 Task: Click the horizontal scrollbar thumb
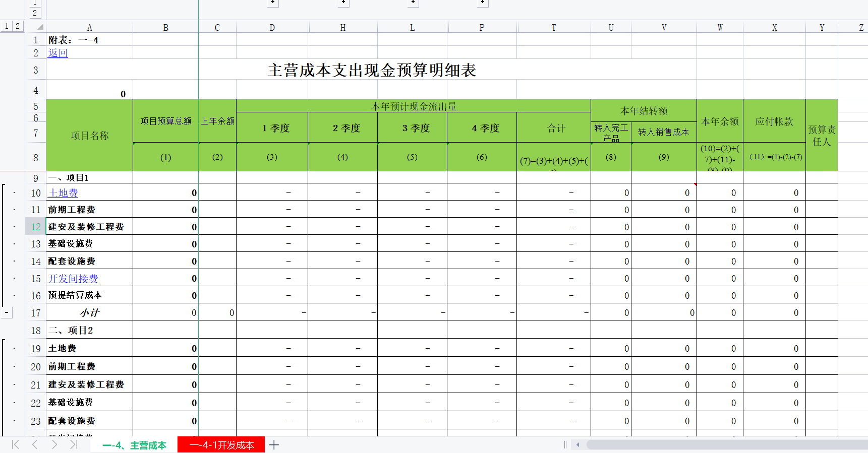(727, 444)
